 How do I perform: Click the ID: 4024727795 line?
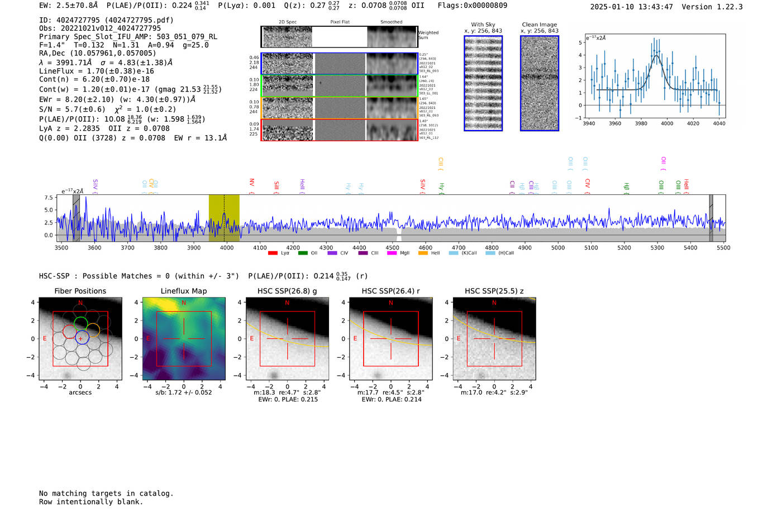pos(106,20)
